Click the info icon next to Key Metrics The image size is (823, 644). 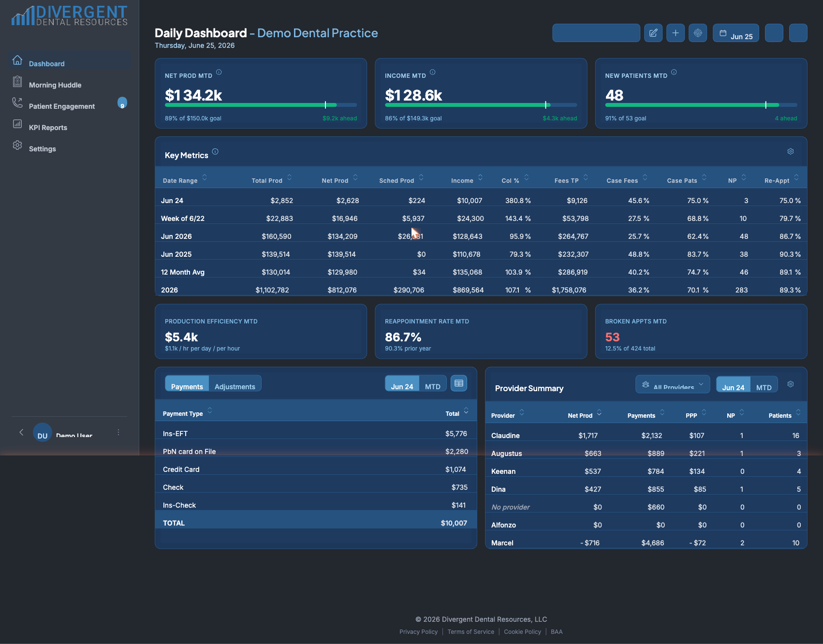click(215, 152)
